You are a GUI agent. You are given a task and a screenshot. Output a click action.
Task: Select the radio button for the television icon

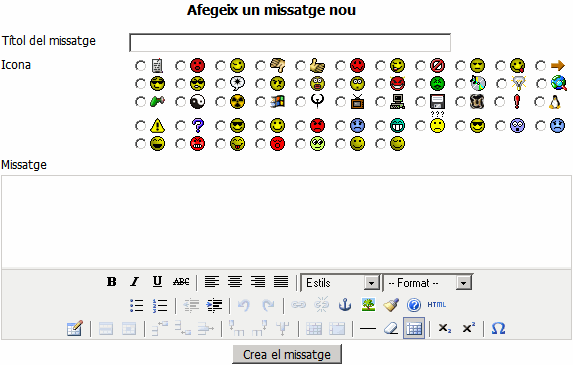[340, 102]
